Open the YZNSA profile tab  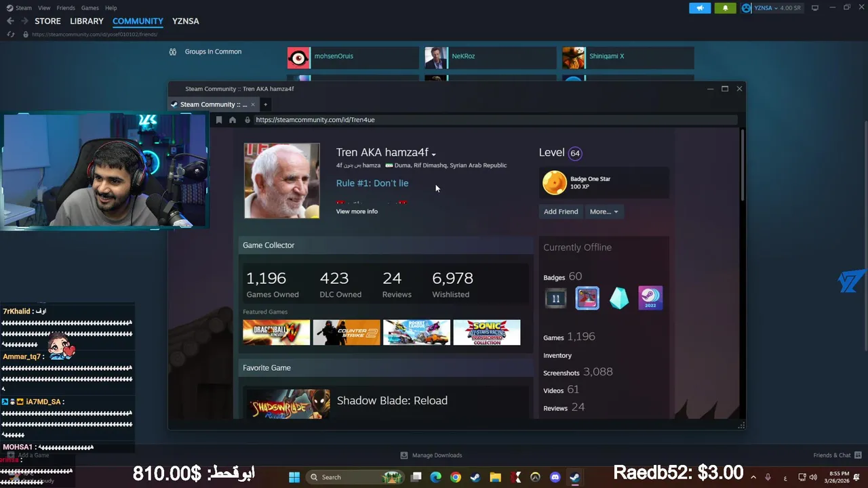[x=186, y=21]
